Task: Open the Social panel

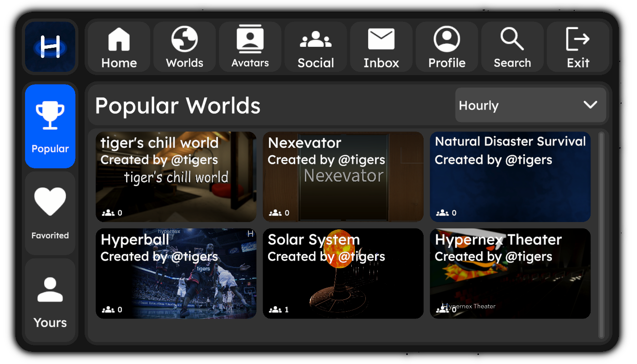Action: [x=316, y=47]
